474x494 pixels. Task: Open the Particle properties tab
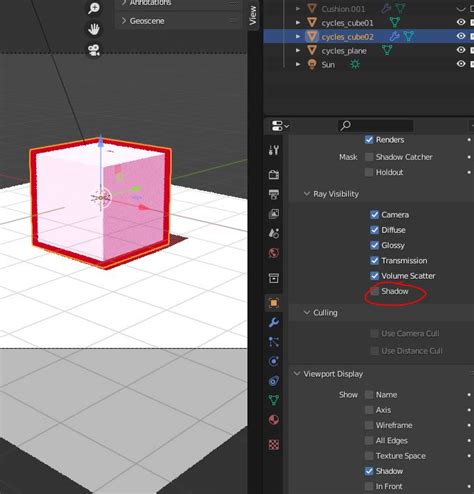tap(274, 342)
